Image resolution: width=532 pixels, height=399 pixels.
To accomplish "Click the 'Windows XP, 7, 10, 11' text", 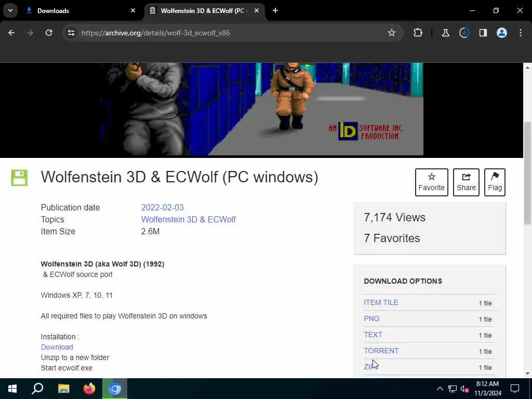I will pos(77,295).
